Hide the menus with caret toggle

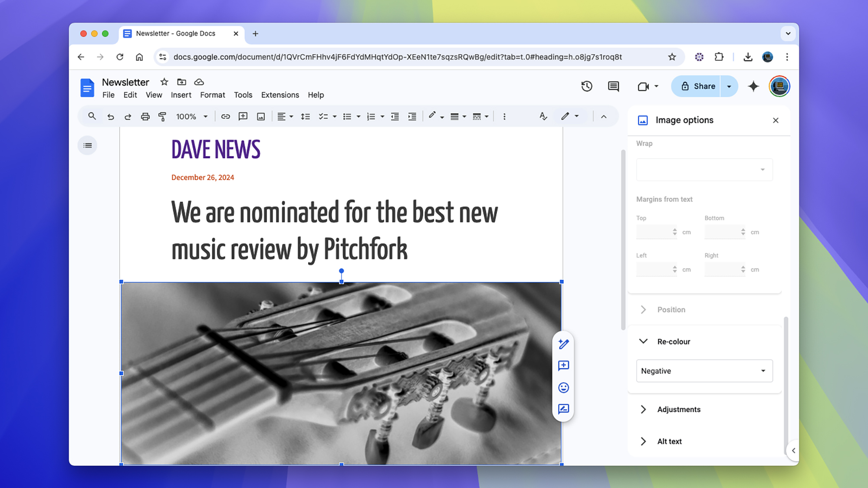click(x=604, y=116)
